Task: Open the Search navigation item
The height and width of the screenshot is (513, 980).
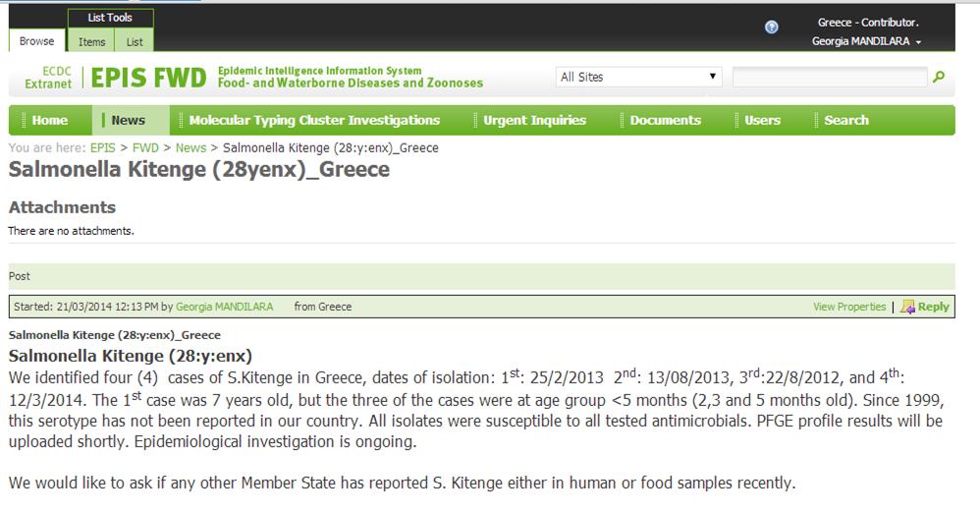Action: [846, 120]
